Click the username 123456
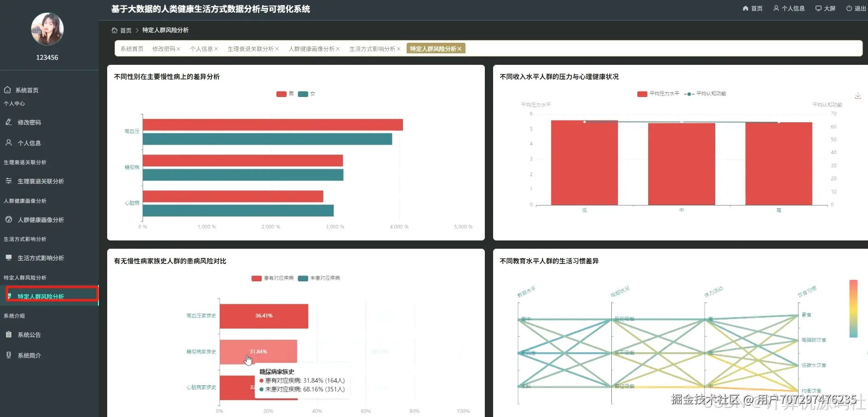868x417 pixels. click(x=47, y=57)
